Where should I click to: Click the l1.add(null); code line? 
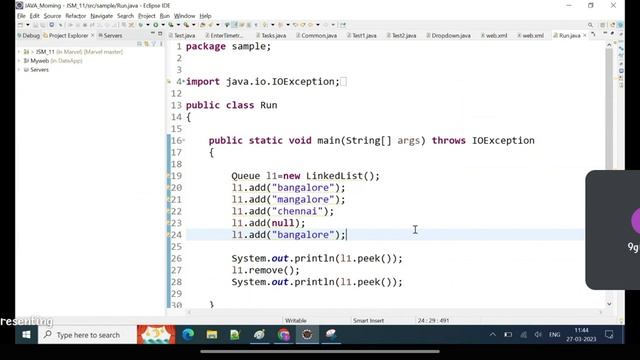point(268,223)
